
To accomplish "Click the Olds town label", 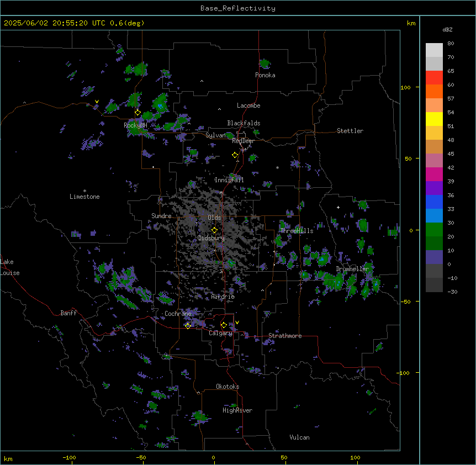I will point(214,218).
